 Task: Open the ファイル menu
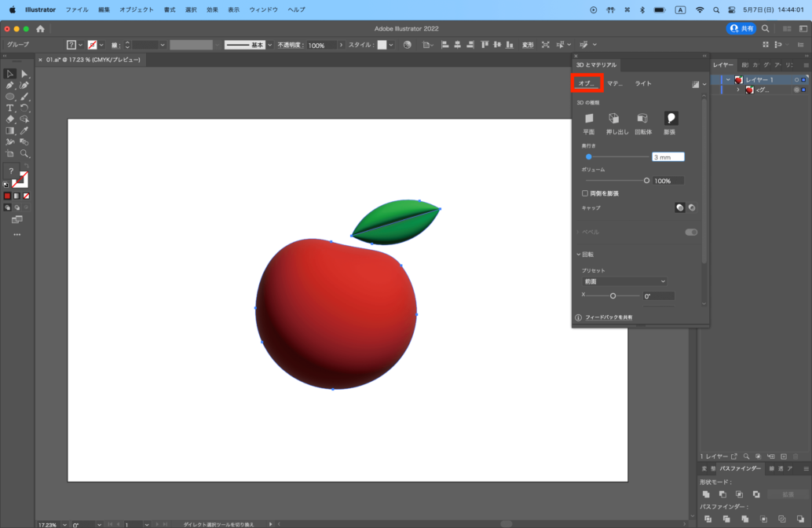click(x=77, y=9)
